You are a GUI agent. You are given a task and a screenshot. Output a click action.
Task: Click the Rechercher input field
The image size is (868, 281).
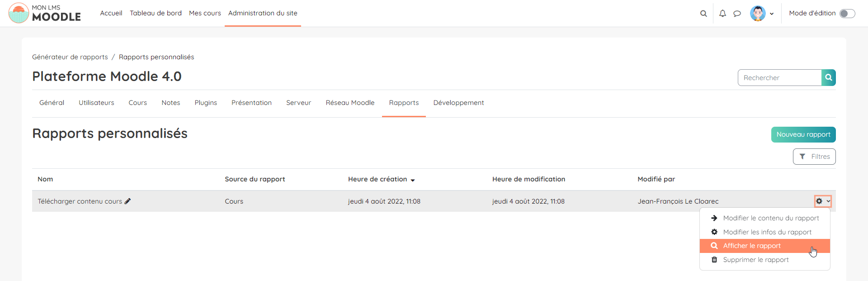[x=779, y=78]
